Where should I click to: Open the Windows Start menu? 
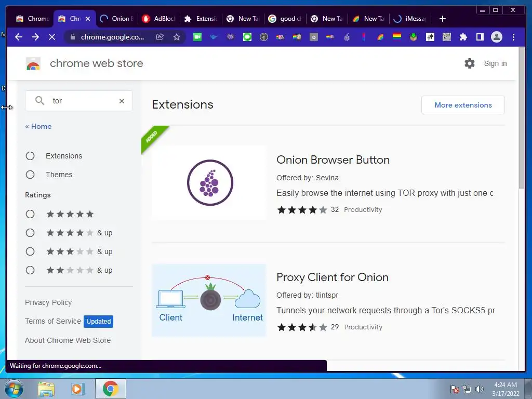point(14,389)
